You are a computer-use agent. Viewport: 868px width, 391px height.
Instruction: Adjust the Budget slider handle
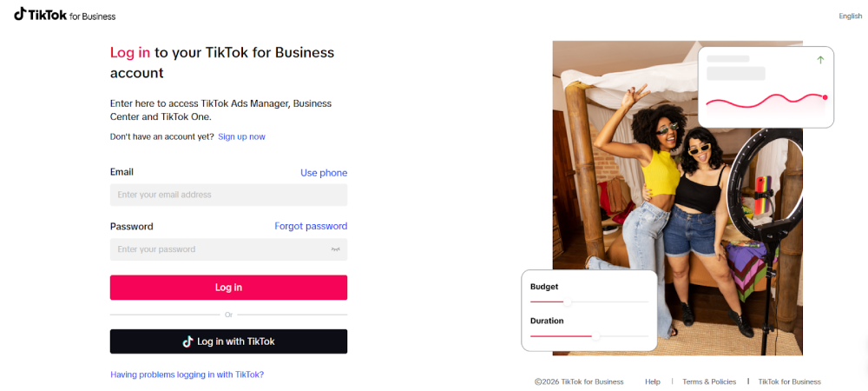coord(569,302)
